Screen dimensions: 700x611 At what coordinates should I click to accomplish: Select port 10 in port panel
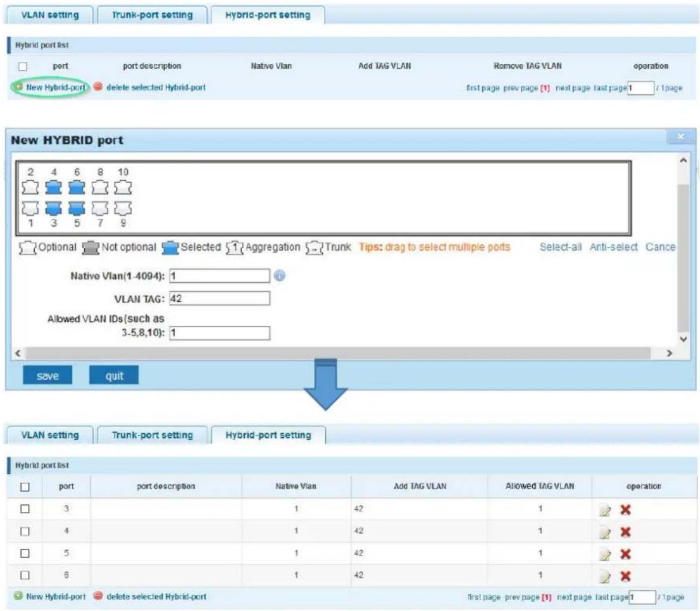coord(123,187)
